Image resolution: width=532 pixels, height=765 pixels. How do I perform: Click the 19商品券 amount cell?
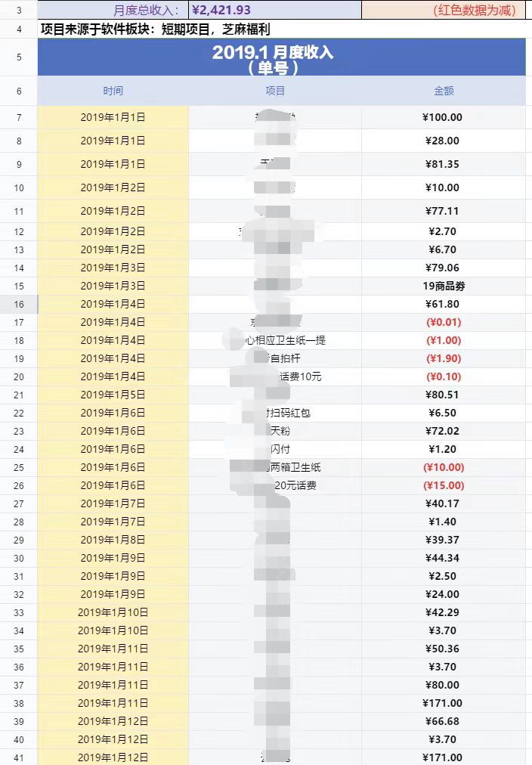[x=444, y=286]
